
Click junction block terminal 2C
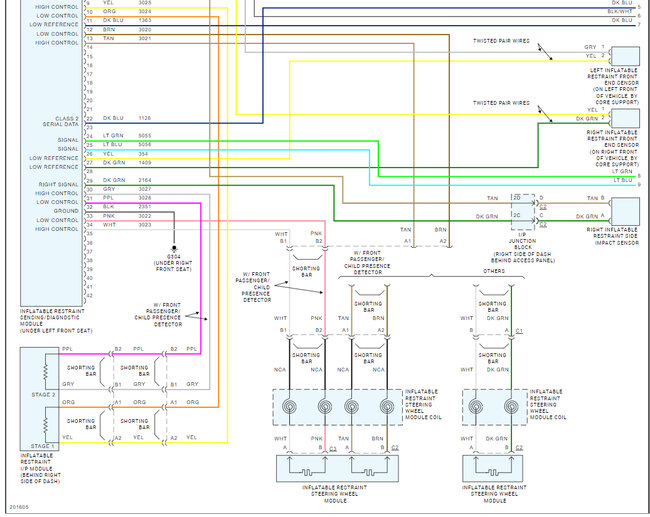(517, 216)
